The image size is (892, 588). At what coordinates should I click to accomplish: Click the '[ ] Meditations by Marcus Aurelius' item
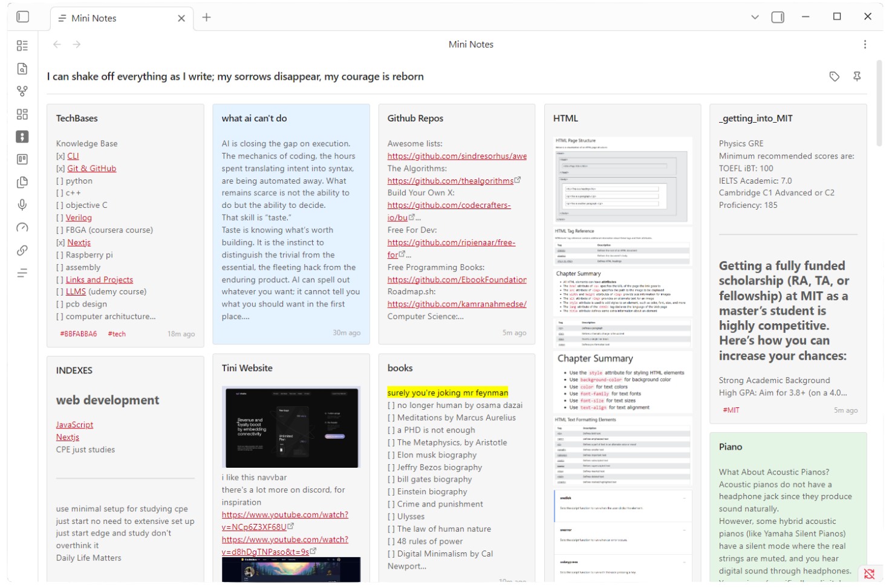point(452,418)
